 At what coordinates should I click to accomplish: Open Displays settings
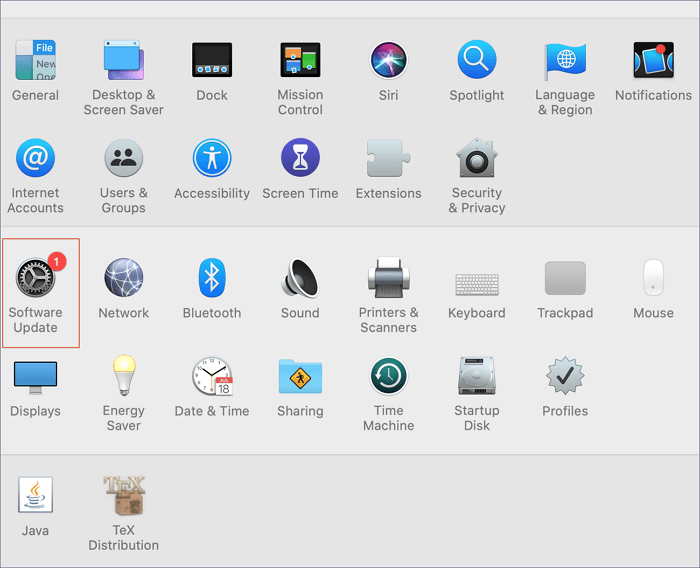(35, 377)
